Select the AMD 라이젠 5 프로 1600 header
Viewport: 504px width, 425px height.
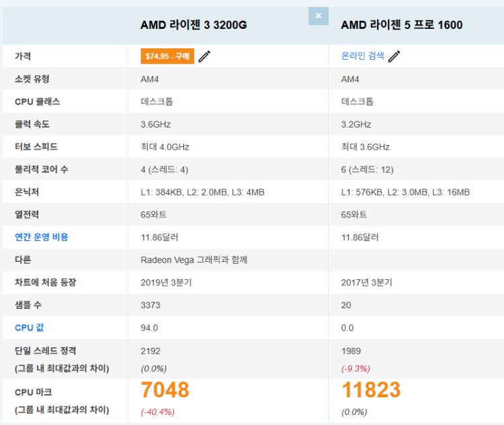pos(402,25)
